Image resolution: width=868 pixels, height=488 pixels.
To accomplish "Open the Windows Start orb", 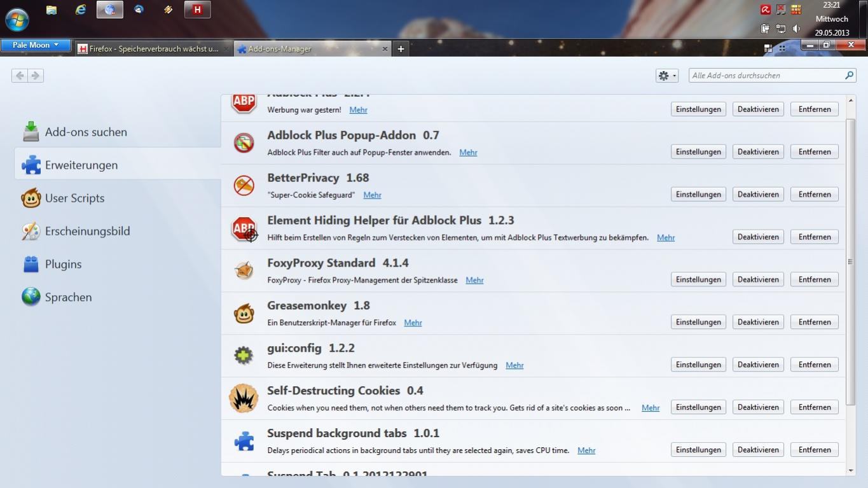I will point(17,19).
